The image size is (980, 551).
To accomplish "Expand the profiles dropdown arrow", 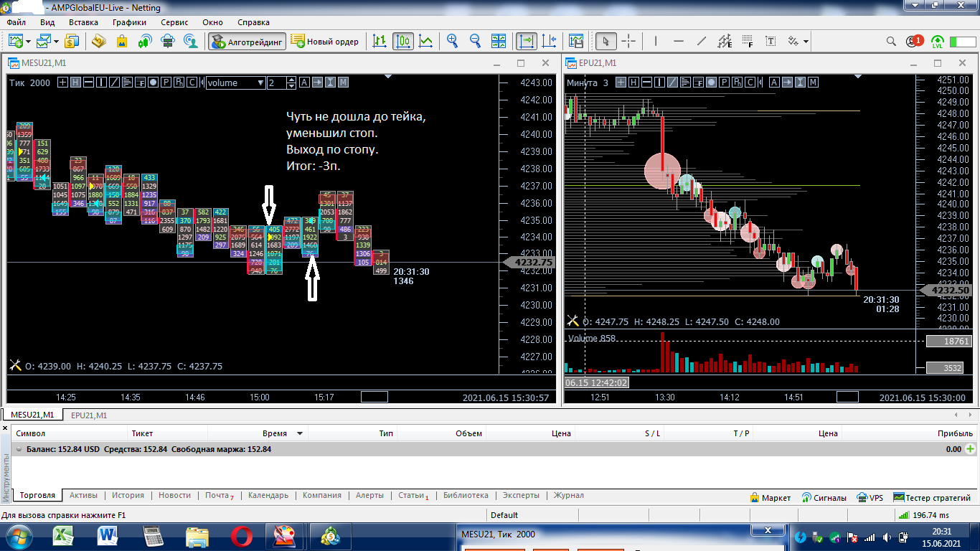I will pyautogui.click(x=57, y=42).
